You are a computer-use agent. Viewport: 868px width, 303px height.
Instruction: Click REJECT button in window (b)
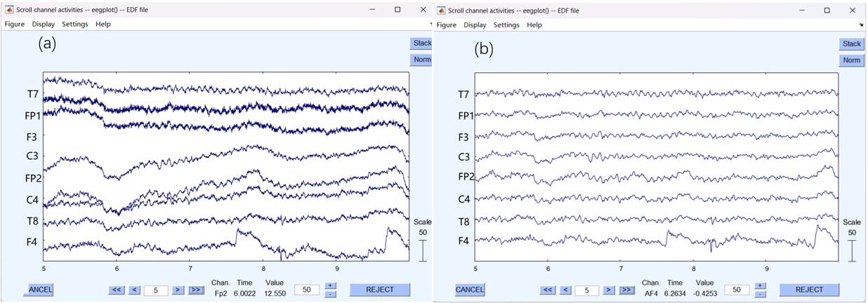[809, 290]
